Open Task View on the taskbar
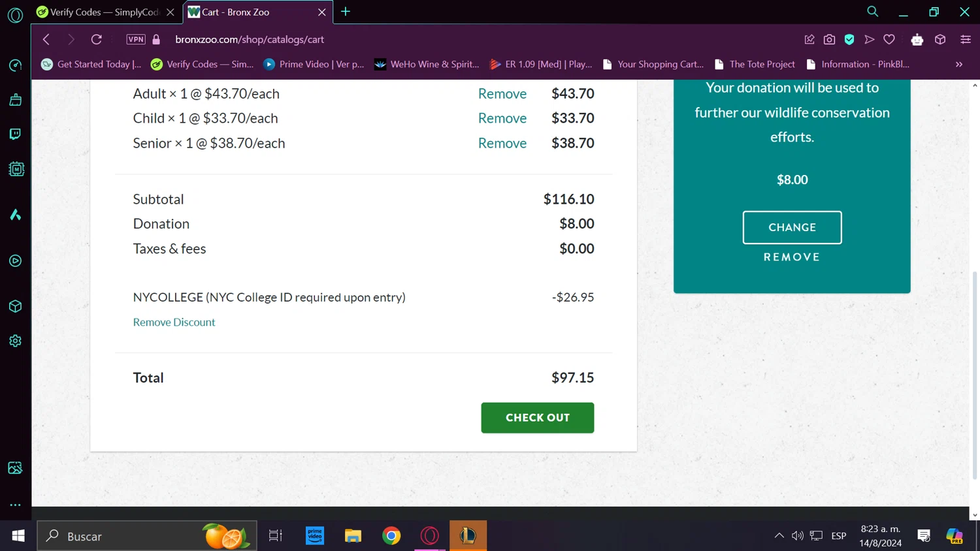 (276, 536)
